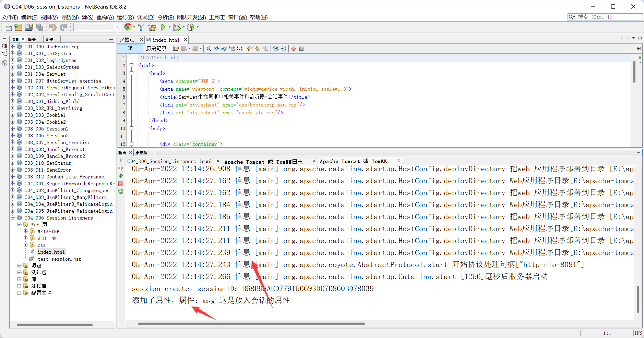Start macro recording with red circle icon

[x=294, y=49]
